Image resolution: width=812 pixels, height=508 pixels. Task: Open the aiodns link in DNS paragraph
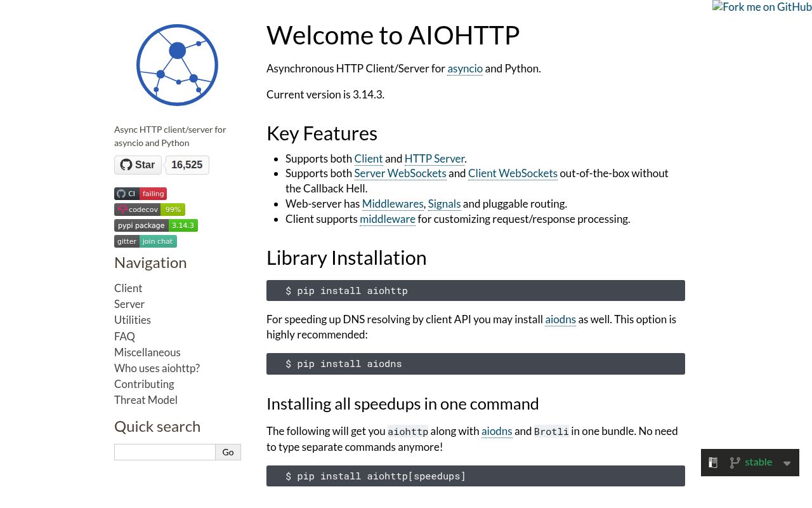[x=561, y=319]
